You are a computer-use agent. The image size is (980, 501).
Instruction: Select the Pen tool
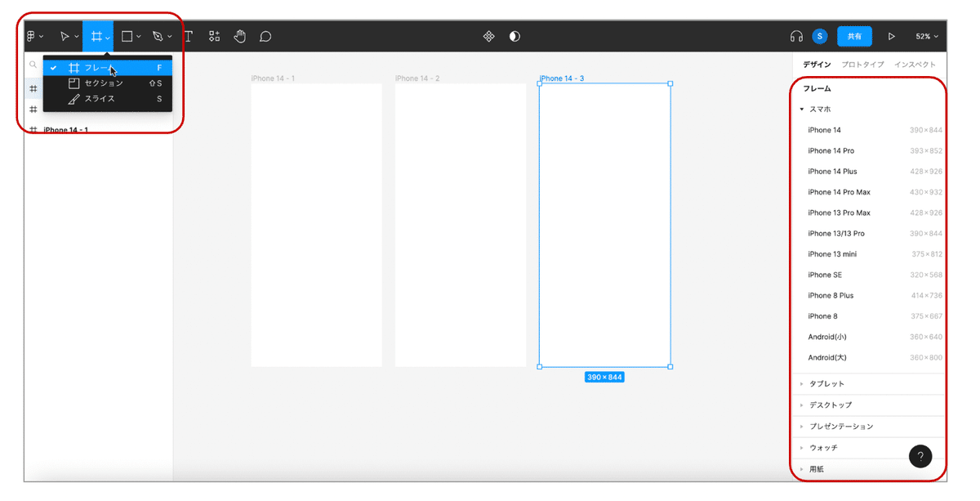coord(158,37)
